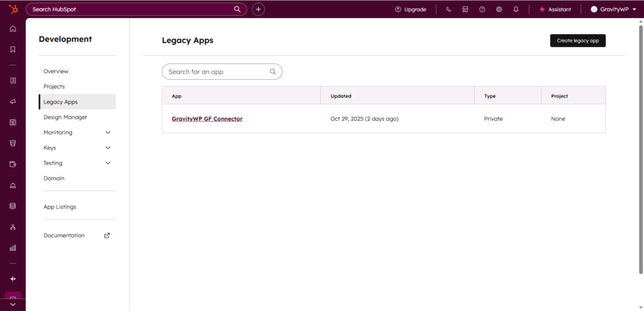The height and width of the screenshot is (311, 644).
Task: Open the CRM contacts icon in sidebar
Action: [x=13, y=80]
